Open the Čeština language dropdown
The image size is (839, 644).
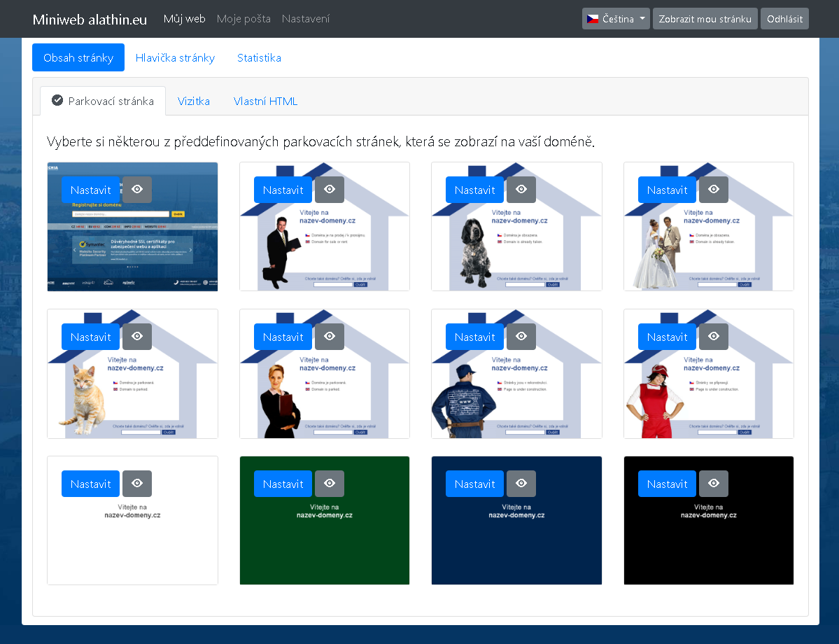[x=615, y=19]
